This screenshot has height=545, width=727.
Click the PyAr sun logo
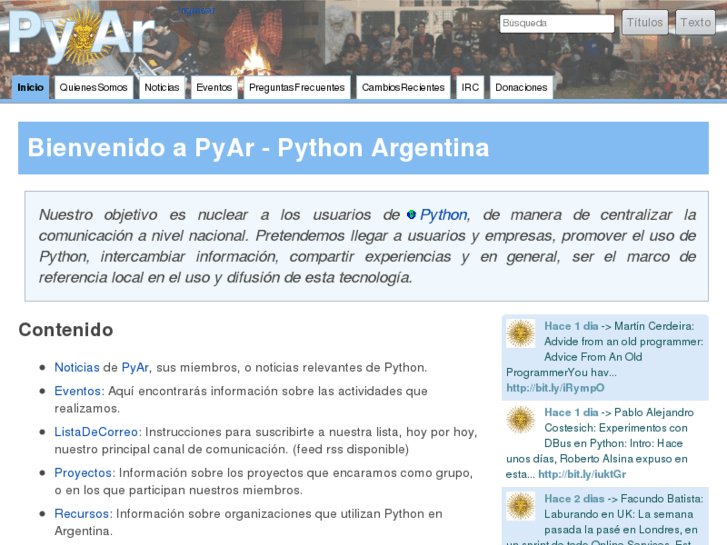pos(81,36)
